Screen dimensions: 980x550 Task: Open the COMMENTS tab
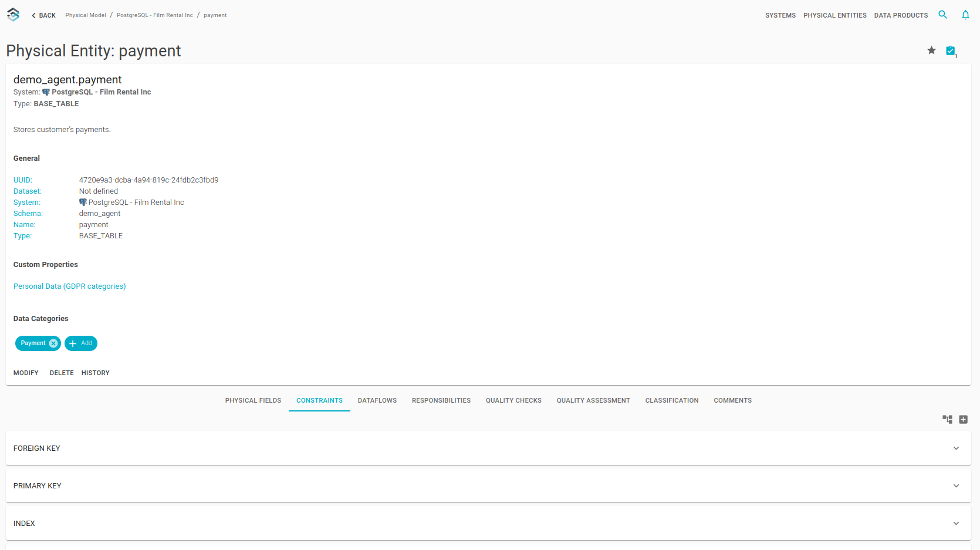click(x=732, y=400)
